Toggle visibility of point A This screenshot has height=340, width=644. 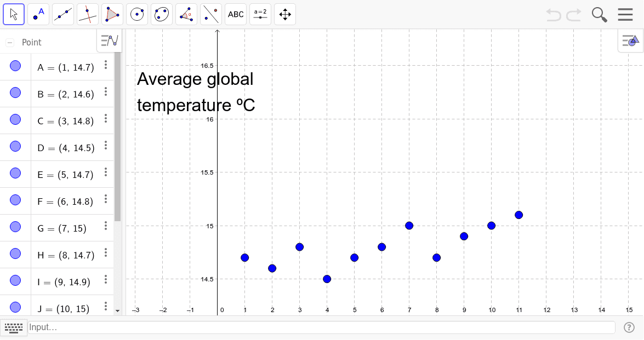pos(15,66)
